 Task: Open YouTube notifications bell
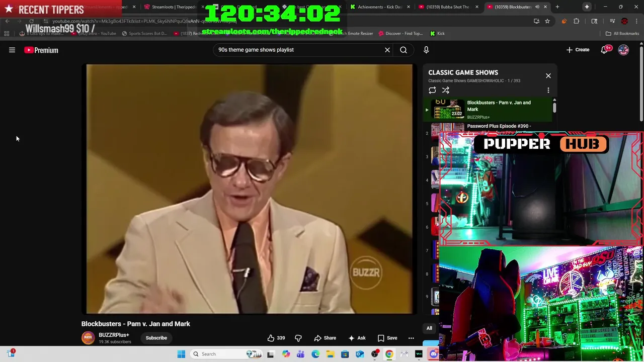(x=604, y=50)
